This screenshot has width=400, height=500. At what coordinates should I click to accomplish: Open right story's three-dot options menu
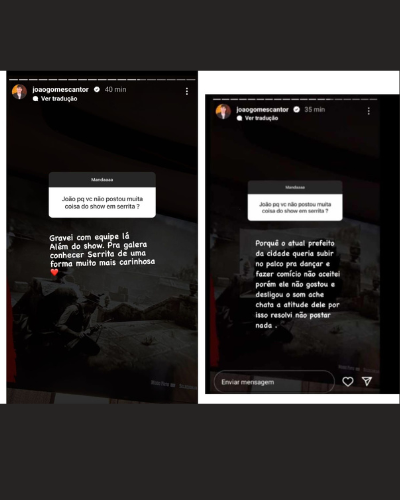[368, 111]
